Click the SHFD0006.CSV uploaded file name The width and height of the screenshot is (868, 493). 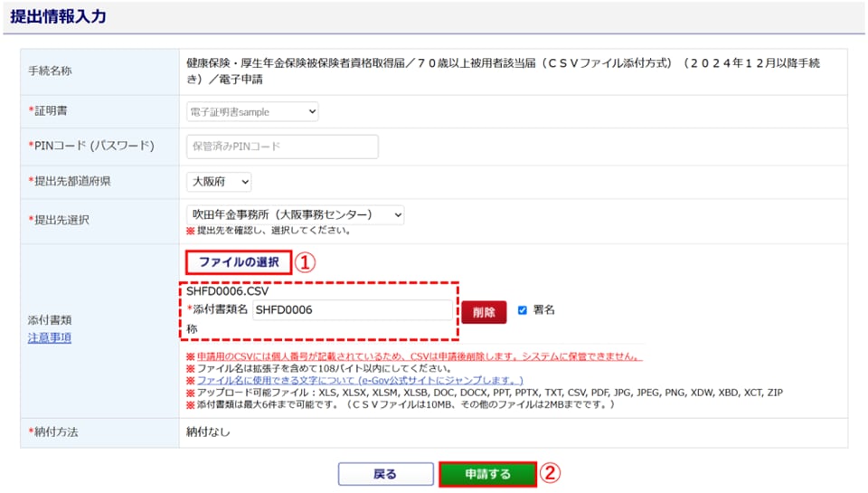point(228,291)
